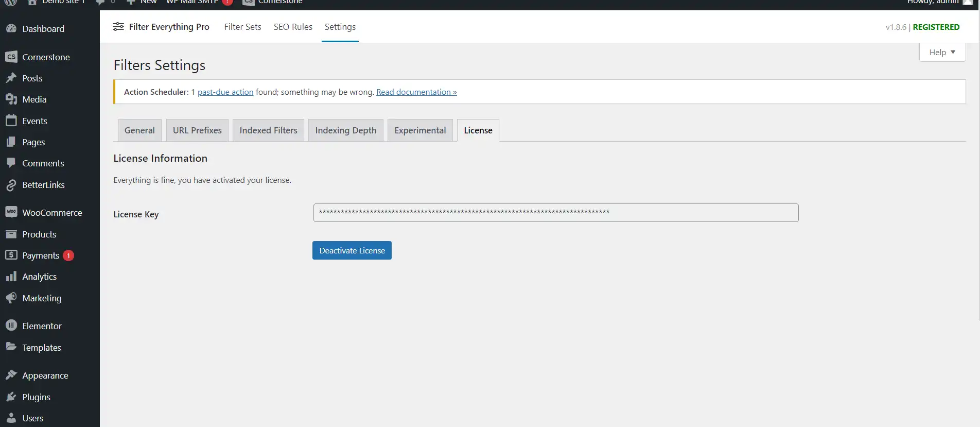Open Elementor menu label
Image resolution: width=980 pixels, height=427 pixels.
[42, 326]
